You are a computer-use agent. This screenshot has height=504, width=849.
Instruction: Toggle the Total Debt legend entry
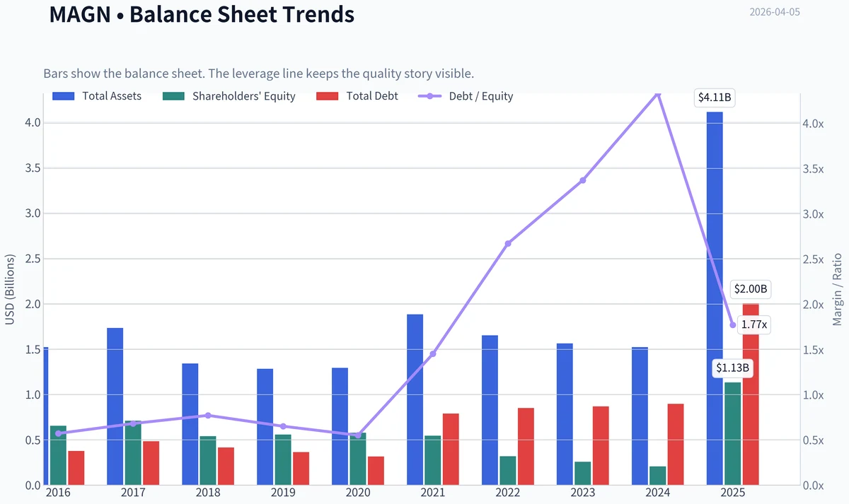pos(357,96)
